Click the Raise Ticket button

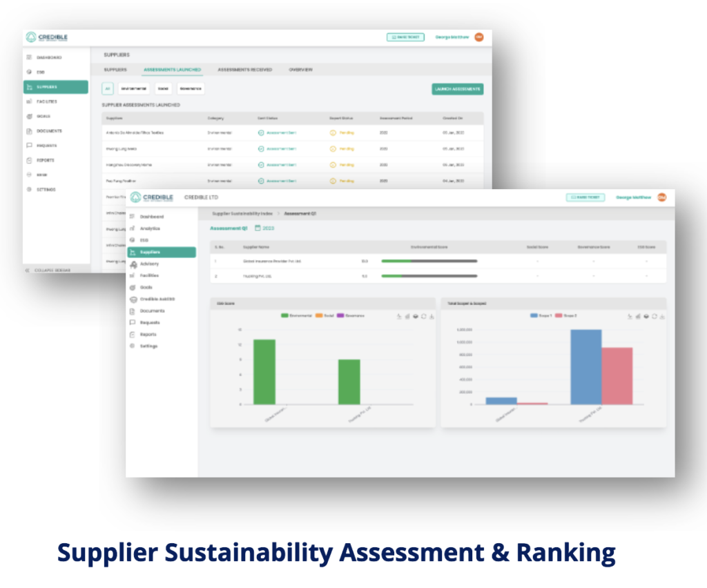pos(584,197)
